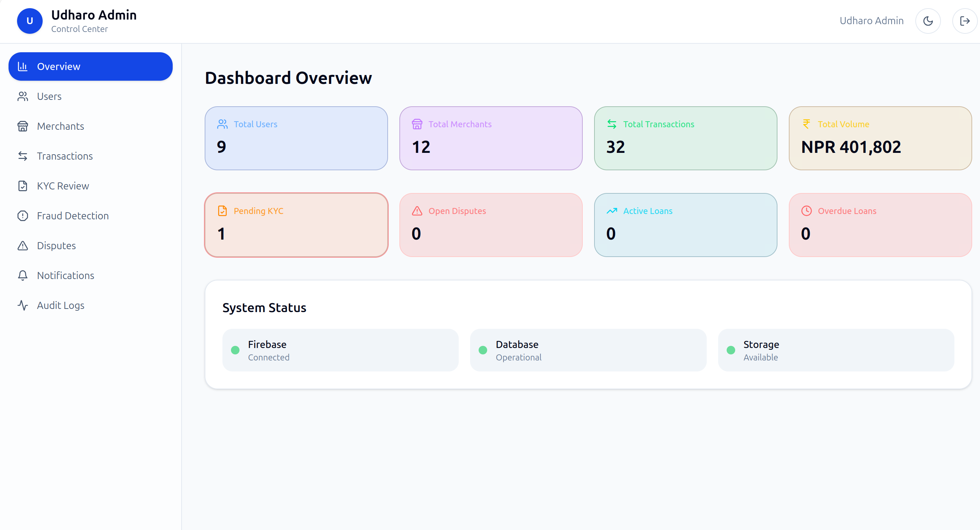Viewport: 980px width, 530px height.
Task: Open the Fraud Detection menu entry
Action: [91, 216]
